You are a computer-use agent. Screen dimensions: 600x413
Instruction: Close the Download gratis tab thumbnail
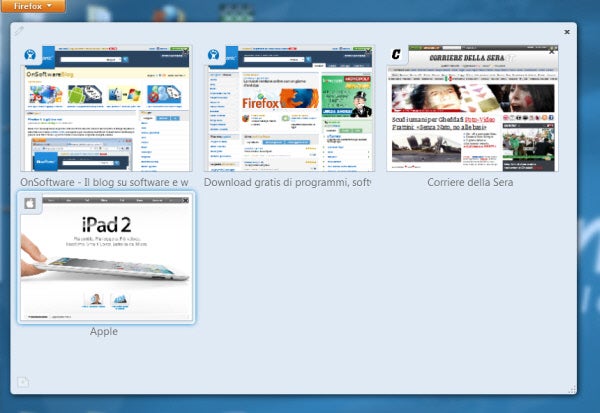coord(368,51)
